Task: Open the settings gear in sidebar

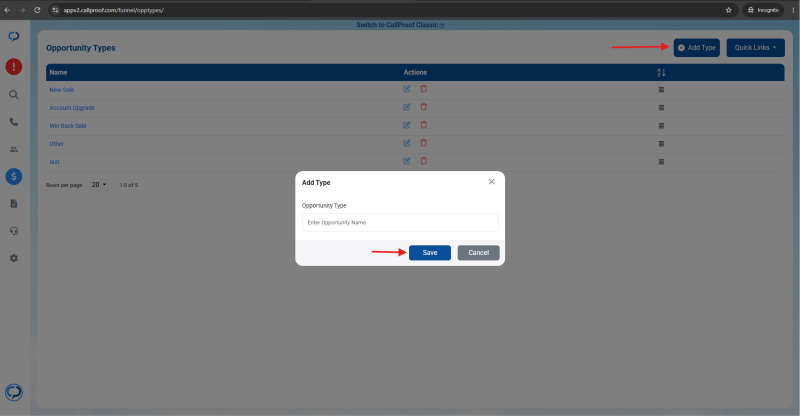Action: coord(14,258)
